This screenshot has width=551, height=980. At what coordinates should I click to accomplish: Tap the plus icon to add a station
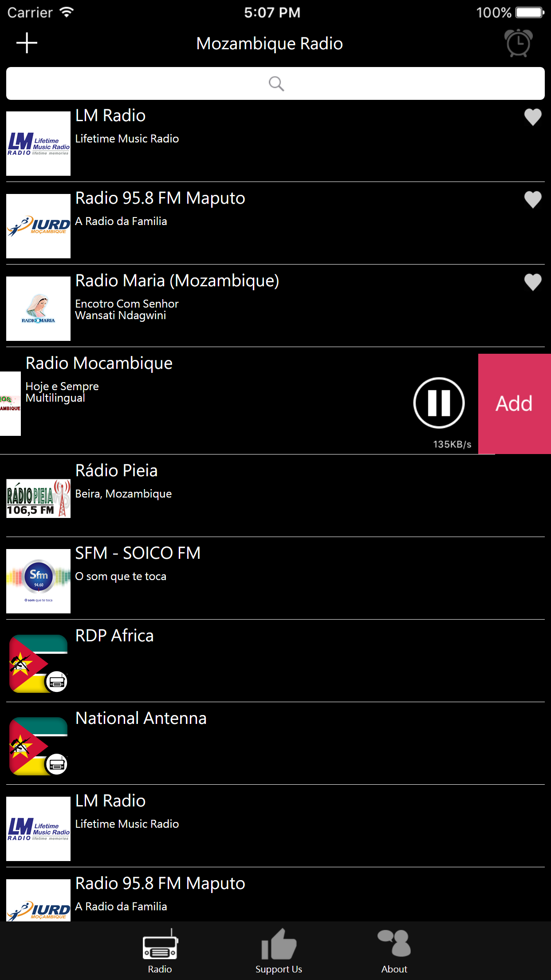pyautogui.click(x=27, y=43)
